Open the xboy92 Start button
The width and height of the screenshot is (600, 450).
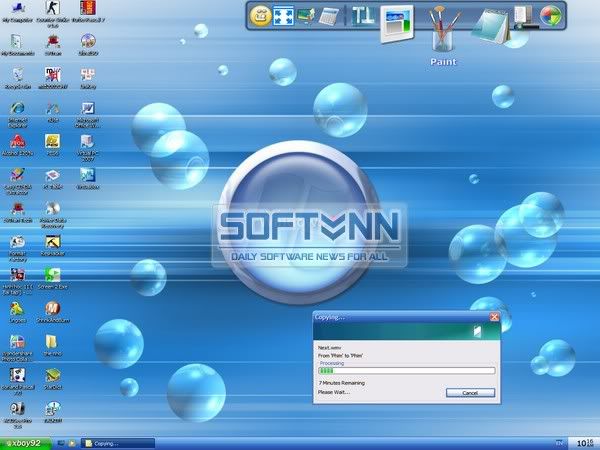point(25,443)
